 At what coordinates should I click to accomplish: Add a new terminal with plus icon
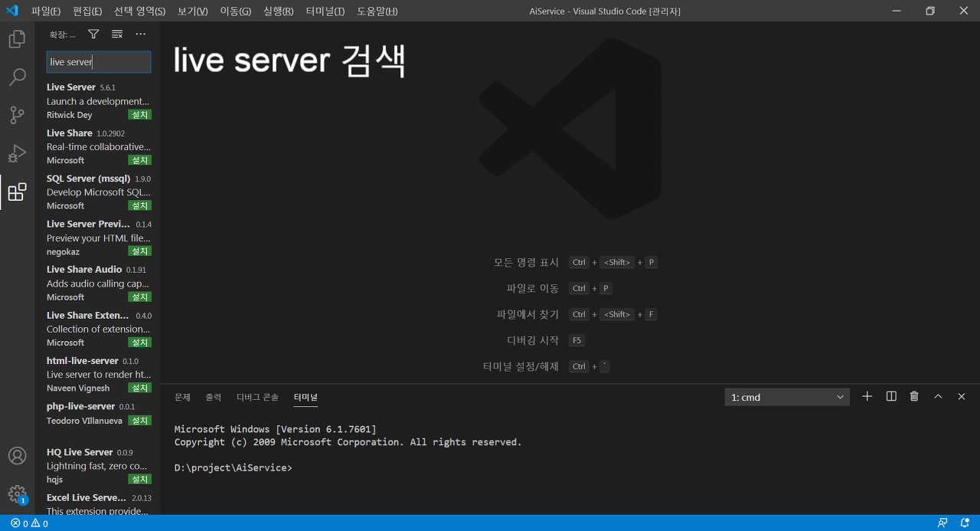[867, 396]
